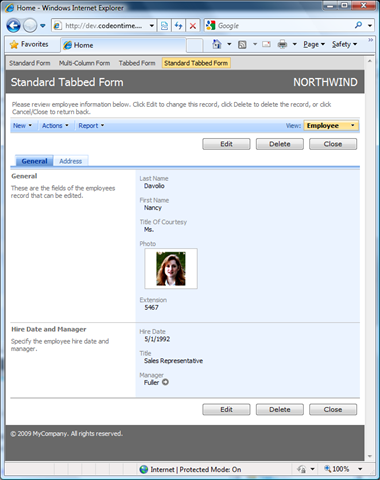The height and width of the screenshot is (480, 380).
Task: Open the Report menu
Action: (91, 126)
